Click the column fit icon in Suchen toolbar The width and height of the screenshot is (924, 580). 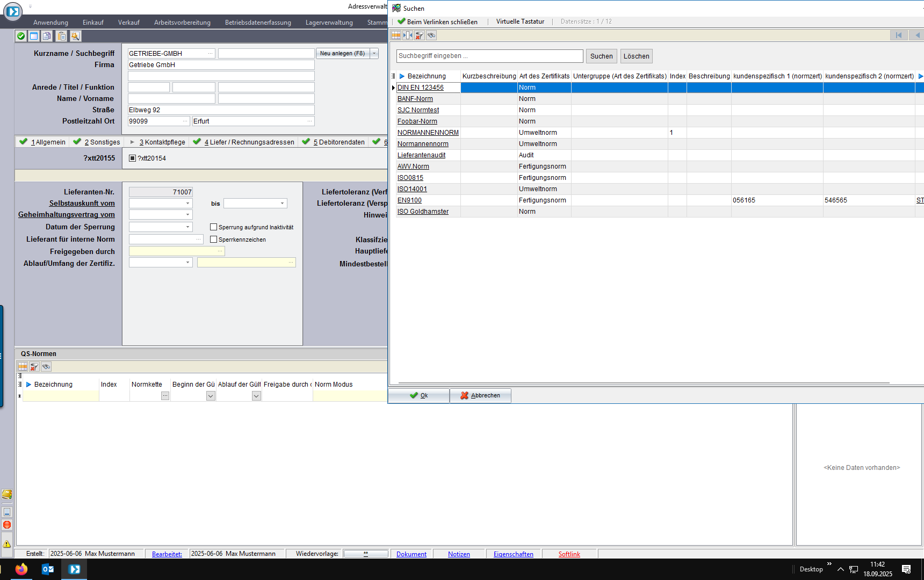(x=408, y=35)
